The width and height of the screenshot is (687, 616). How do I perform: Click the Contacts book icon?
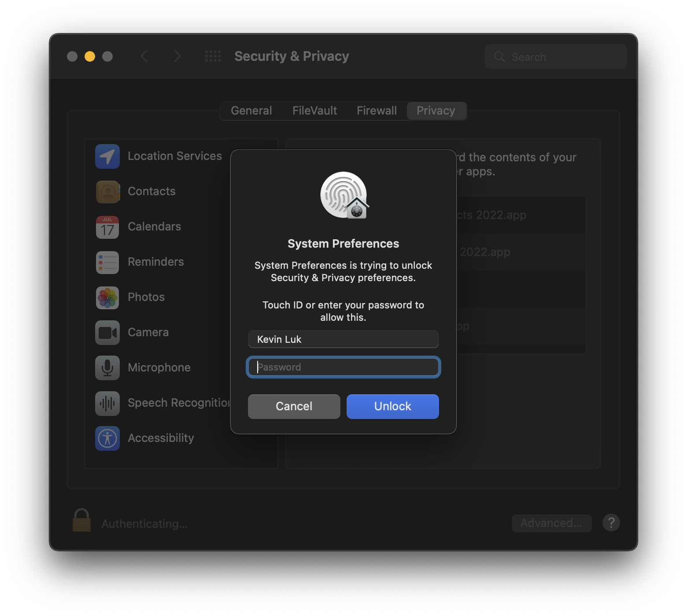[107, 192]
